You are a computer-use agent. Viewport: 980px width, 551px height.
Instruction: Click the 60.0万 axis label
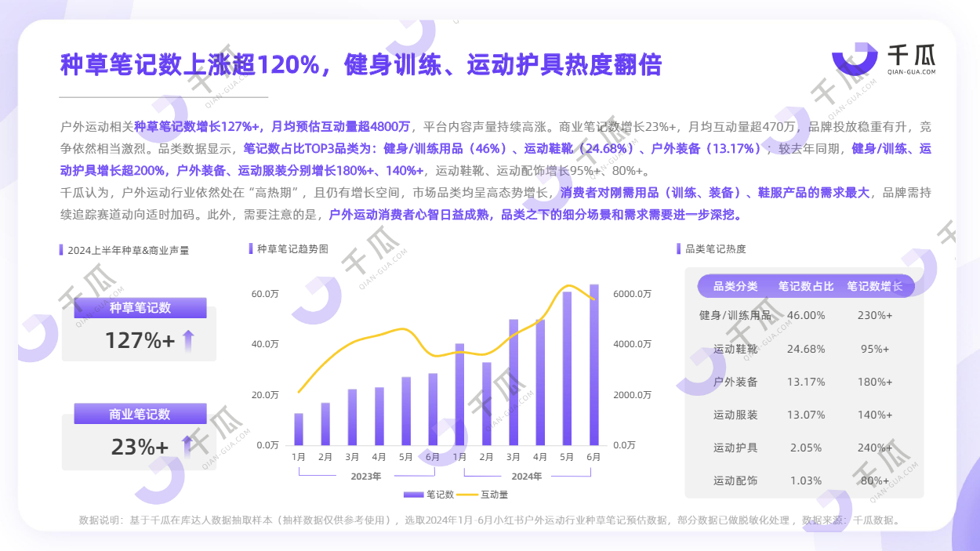point(265,294)
